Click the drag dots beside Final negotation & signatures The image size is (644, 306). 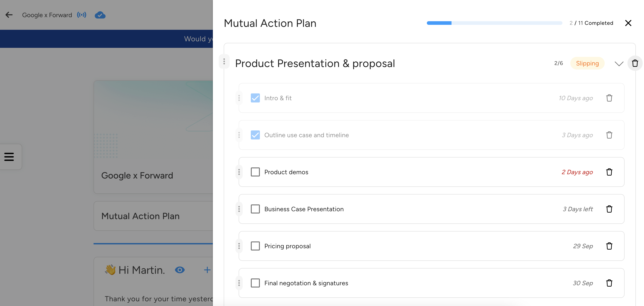point(239,283)
